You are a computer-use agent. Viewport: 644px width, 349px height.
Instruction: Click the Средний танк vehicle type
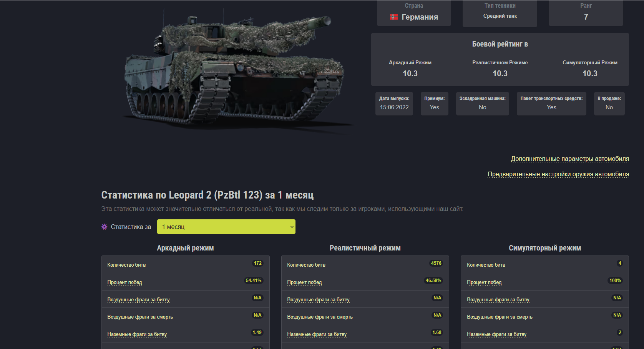pos(500,16)
